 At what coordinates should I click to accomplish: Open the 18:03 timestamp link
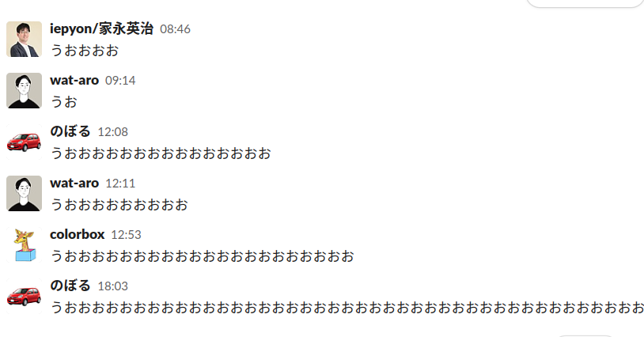point(113,286)
